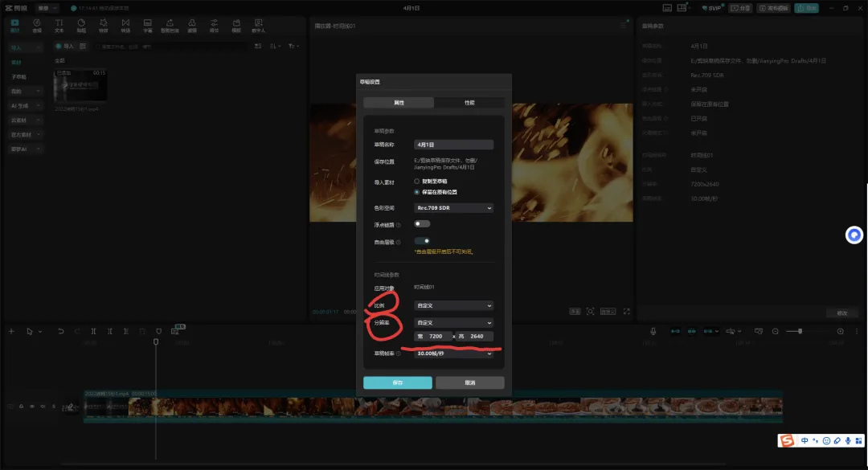868x470 pixels.
Task: Toggle the 自由层级 switch
Action: [x=422, y=241]
